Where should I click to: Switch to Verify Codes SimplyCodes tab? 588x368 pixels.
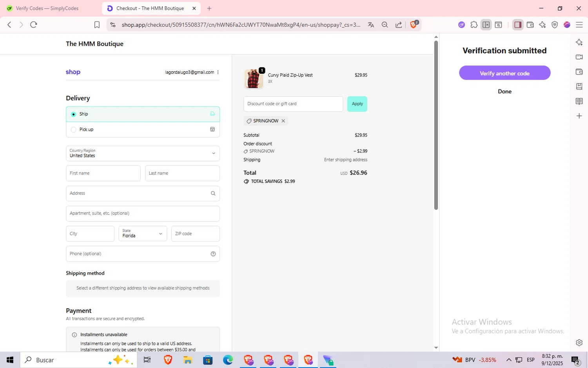tap(47, 8)
